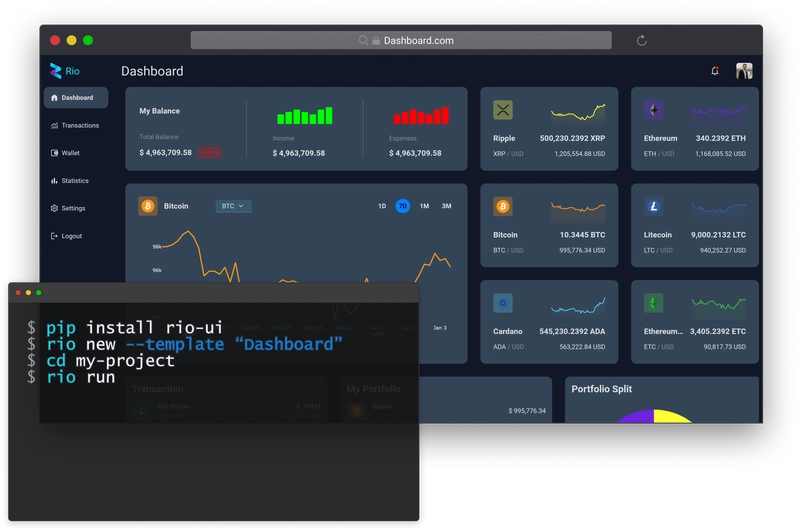Select the 1M chart range
Image resolution: width=800 pixels, height=531 pixels.
(424, 206)
